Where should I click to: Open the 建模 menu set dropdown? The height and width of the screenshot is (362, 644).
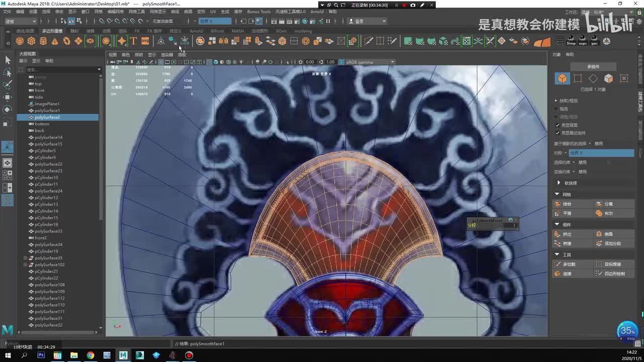[20, 21]
